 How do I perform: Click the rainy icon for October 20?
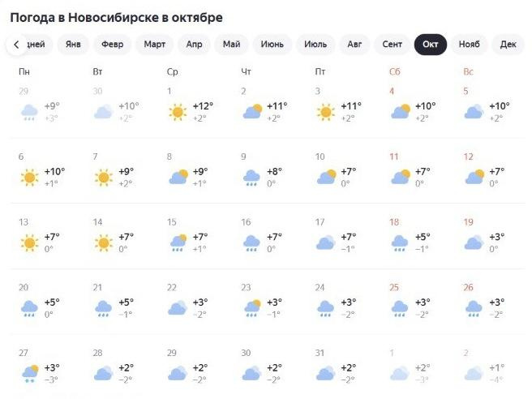(28, 307)
